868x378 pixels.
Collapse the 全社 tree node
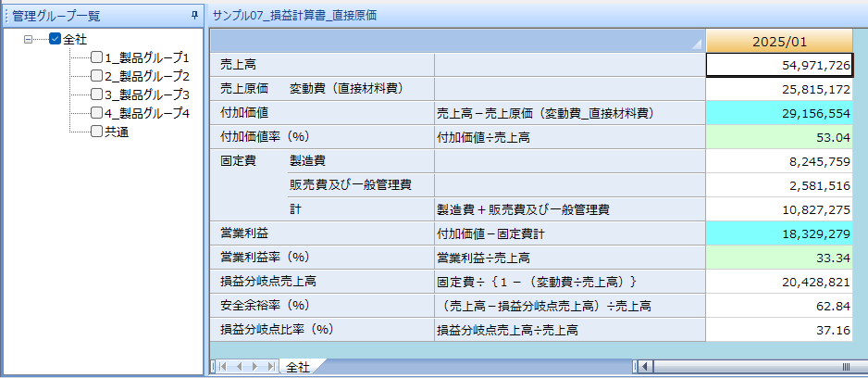[x=29, y=39]
